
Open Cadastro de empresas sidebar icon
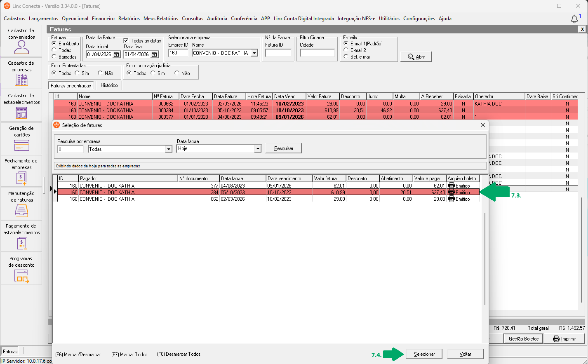coord(21,73)
